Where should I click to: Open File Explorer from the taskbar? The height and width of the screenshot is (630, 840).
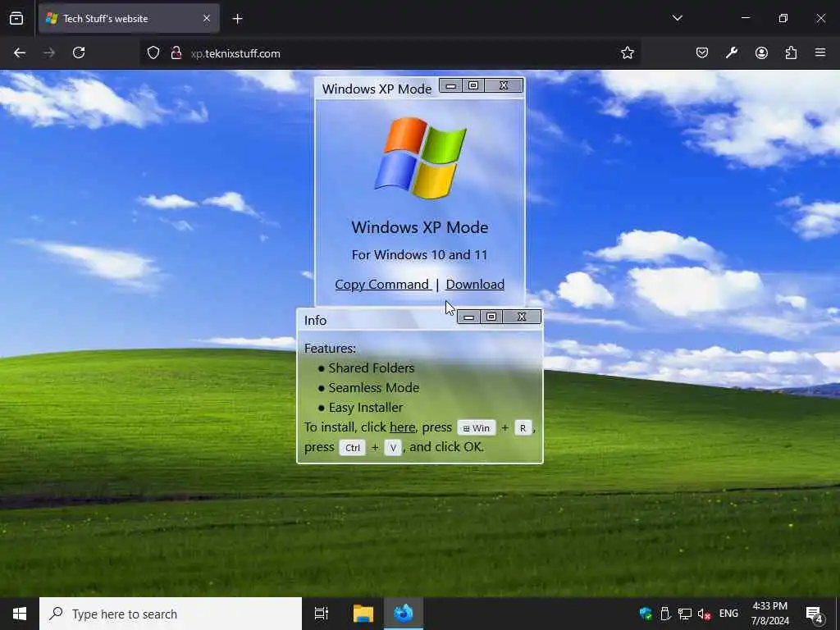click(x=363, y=614)
